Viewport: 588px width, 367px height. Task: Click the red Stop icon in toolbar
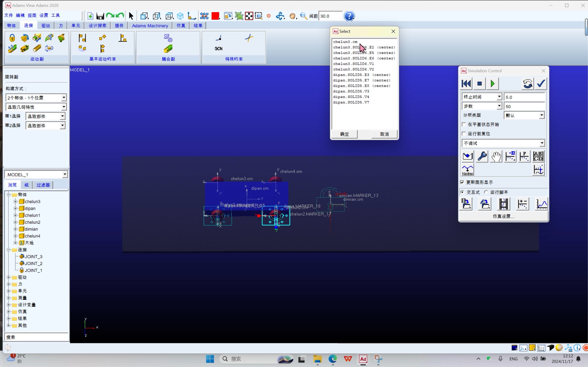pyautogui.click(x=215, y=16)
